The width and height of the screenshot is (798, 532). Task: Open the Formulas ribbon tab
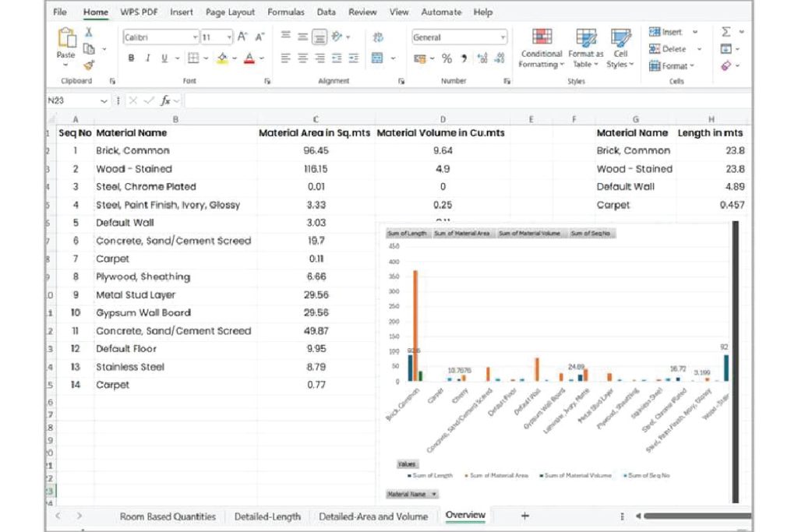click(x=286, y=12)
